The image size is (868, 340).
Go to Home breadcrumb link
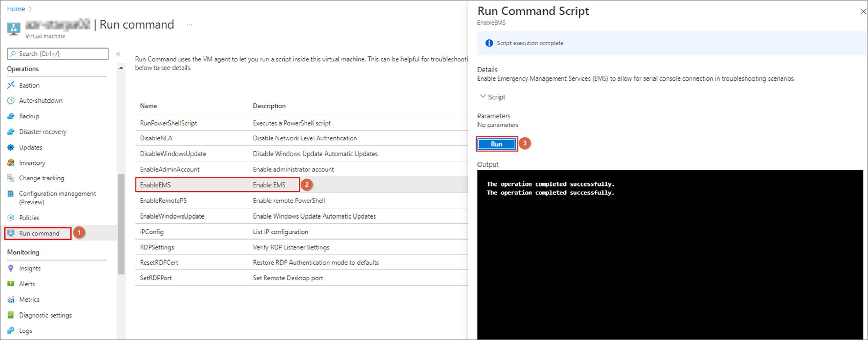click(x=16, y=9)
